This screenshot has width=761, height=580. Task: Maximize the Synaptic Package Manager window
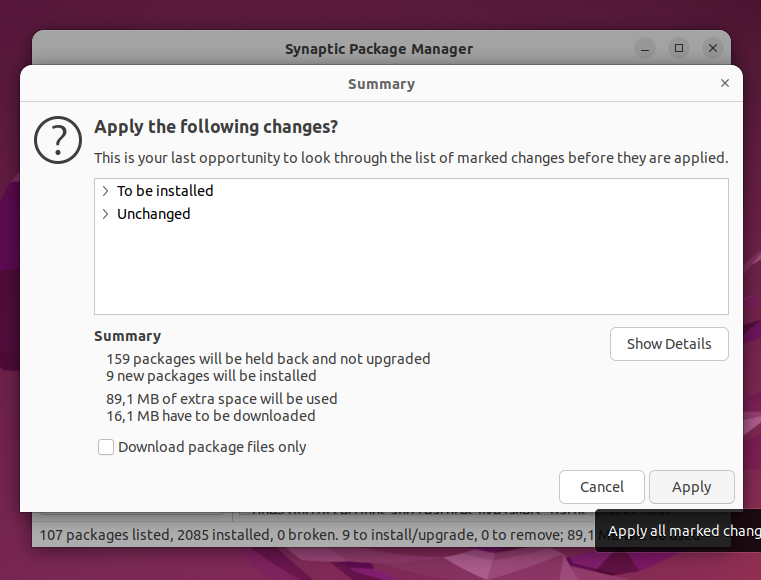679,49
